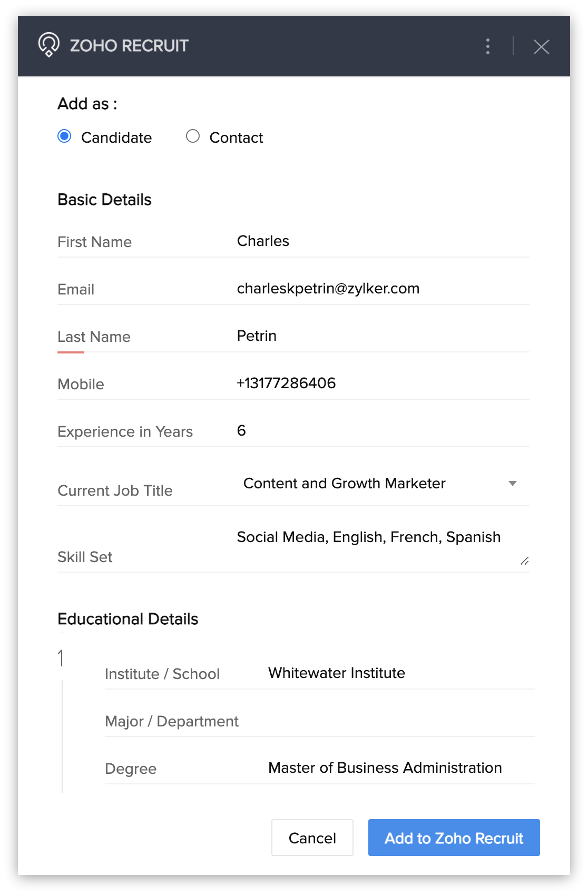Select the Candidate radio button
The width and height of the screenshot is (588, 895).
[x=64, y=136]
